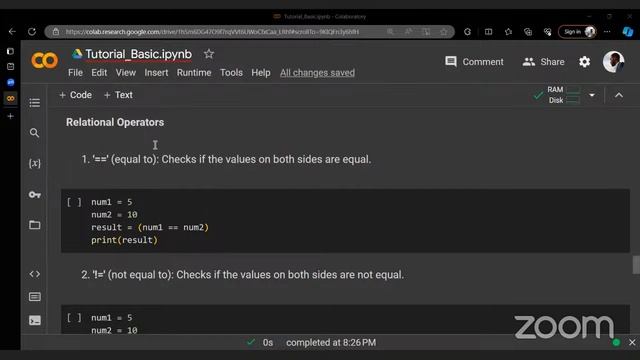Image resolution: width=640 pixels, height=360 pixels.
Task: Open the command palette icon
Action: [x=35, y=297]
